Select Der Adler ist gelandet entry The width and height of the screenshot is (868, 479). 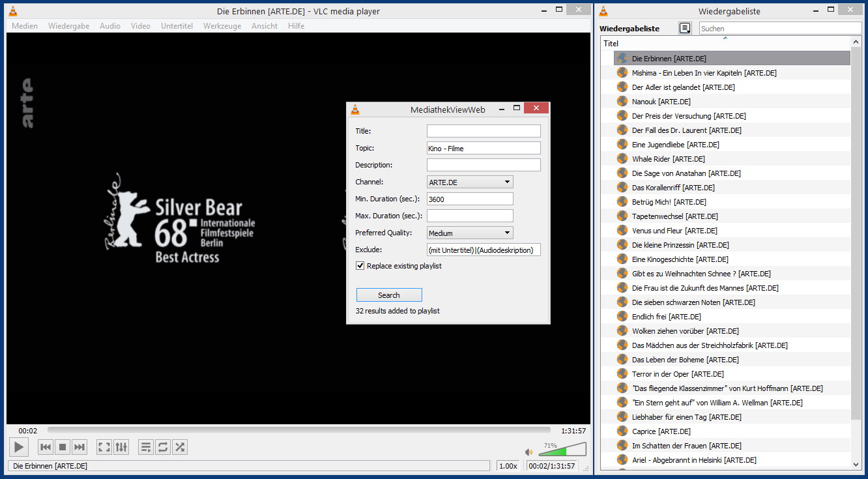click(x=732, y=87)
